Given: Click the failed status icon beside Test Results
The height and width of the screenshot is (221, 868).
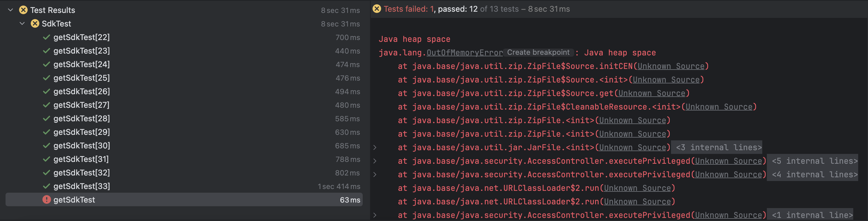Looking at the screenshot, I should [23, 10].
